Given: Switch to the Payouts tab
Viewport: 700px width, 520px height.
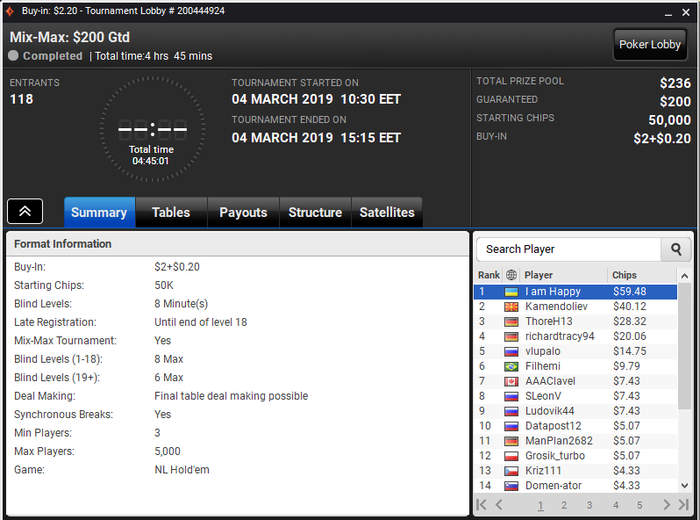Looking at the screenshot, I should [x=243, y=212].
